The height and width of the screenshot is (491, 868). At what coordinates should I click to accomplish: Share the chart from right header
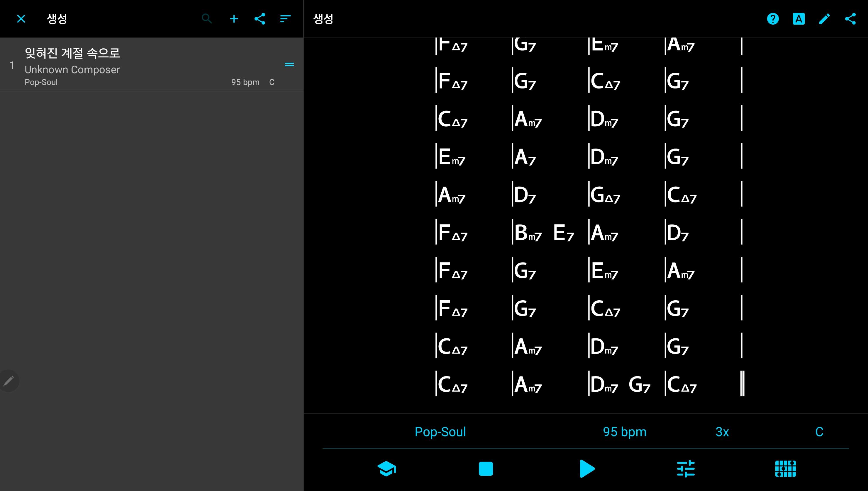click(850, 19)
